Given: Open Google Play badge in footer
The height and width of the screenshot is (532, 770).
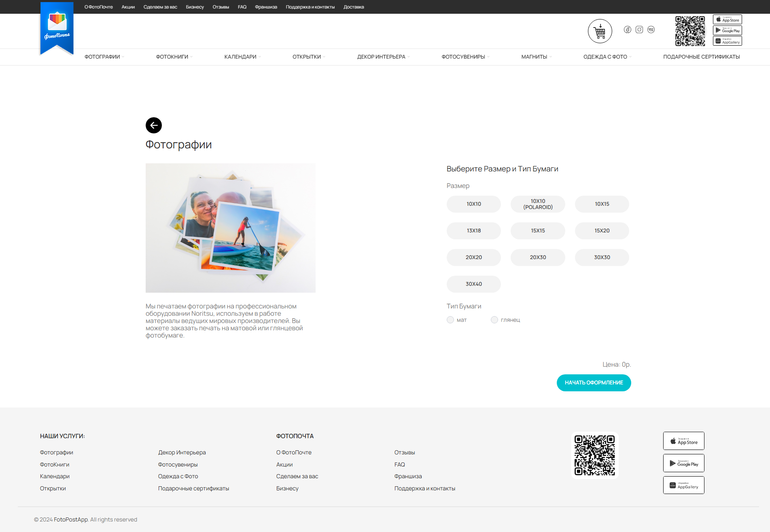Looking at the screenshot, I should (x=684, y=463).
